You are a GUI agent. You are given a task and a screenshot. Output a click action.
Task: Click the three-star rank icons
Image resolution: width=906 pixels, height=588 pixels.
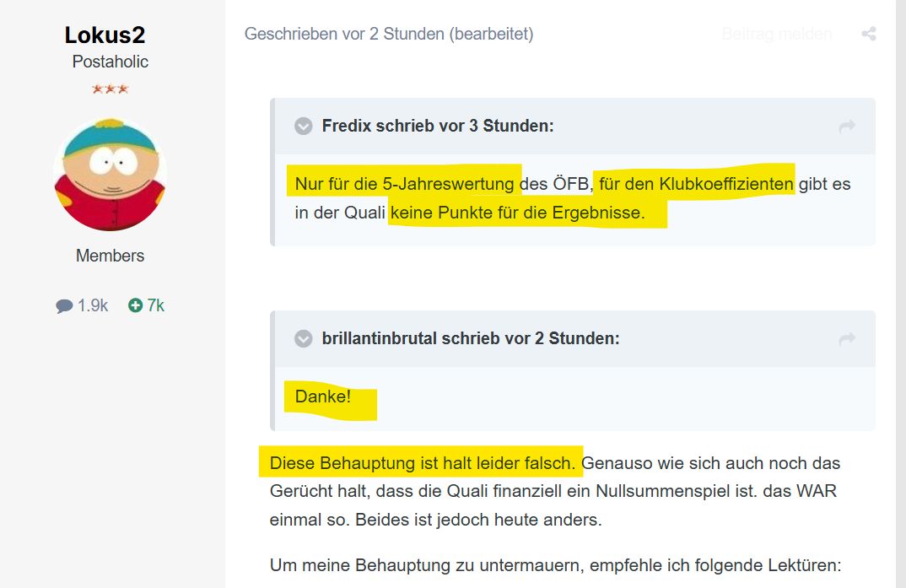point(111,89)
